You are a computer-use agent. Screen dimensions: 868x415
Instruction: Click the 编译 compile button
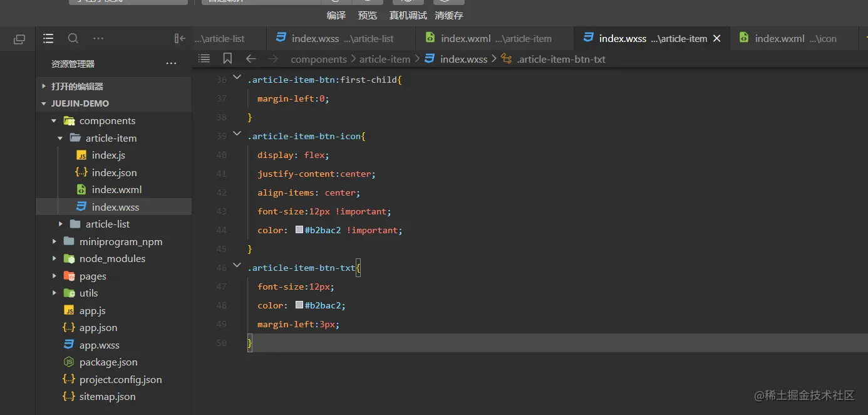tap(336, 16)
